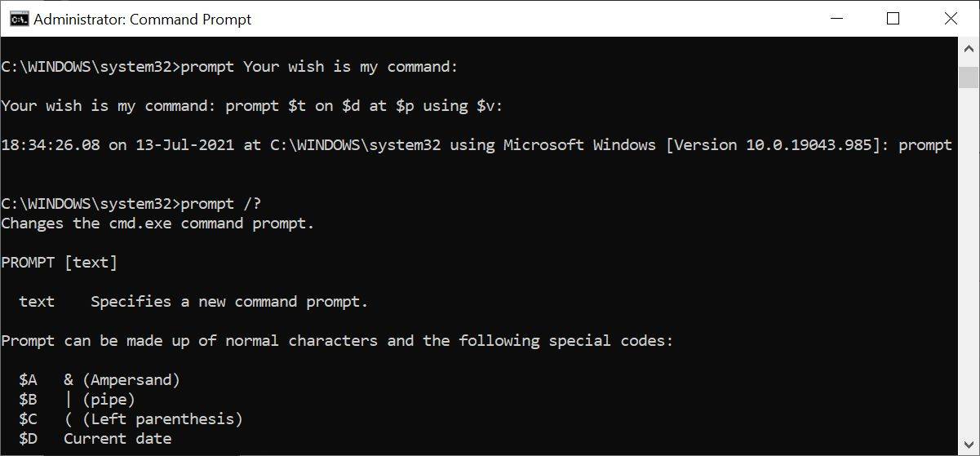Maximize the Command Prompt window
The image size is (980, 456).
(x=893, y=19)
